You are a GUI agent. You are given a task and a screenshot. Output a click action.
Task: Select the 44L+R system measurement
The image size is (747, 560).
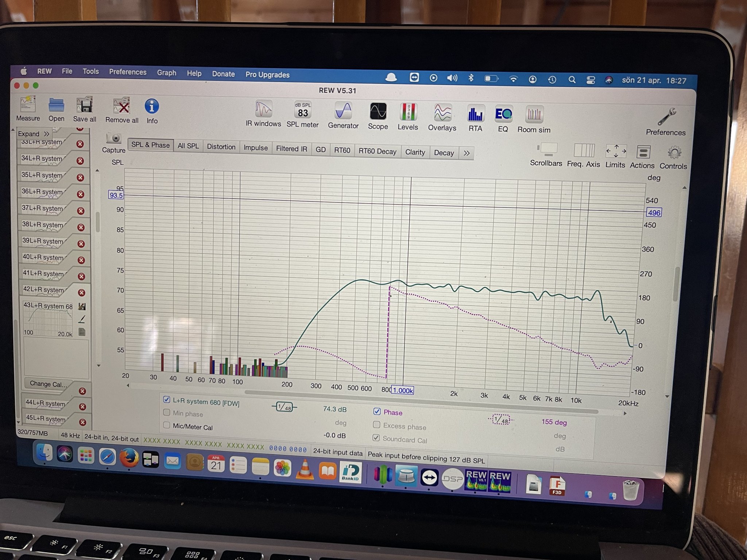pyautogui.click(x=46, y=403)
